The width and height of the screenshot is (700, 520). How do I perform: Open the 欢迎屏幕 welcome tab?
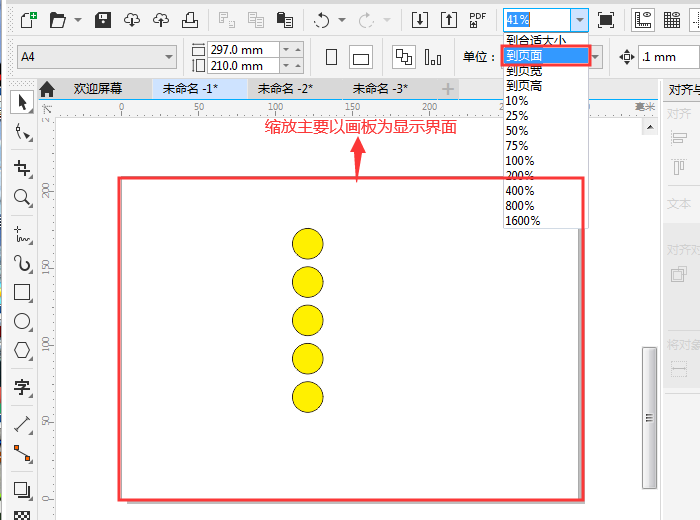[x=100, y=89]
